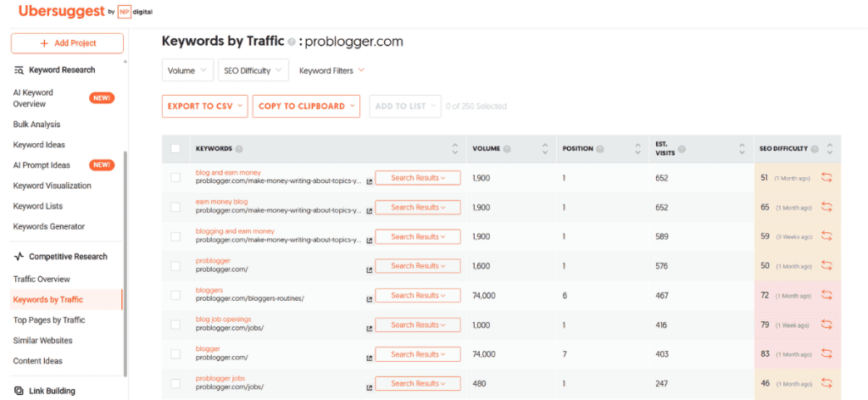Sort table by Position column arrows

click(638, 149)
